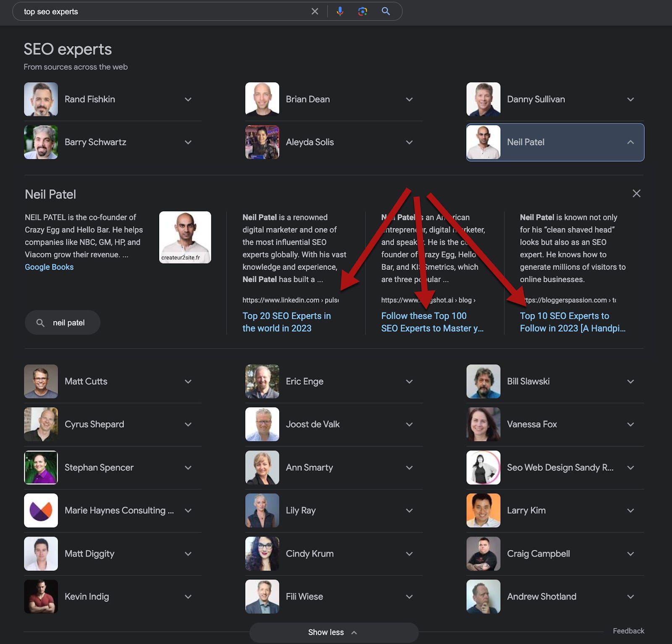Click Sandy R's Seo Web Design thumbnail
Screen dimensions: 672x644
coord(483,467)
